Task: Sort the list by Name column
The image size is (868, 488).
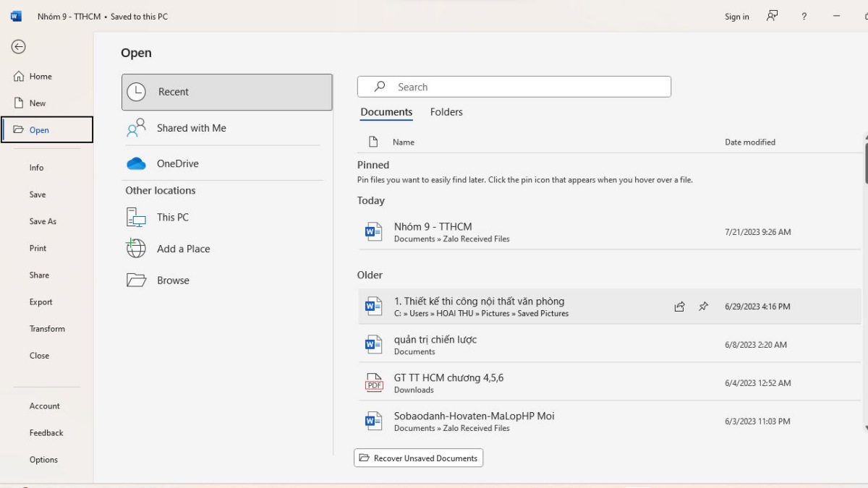Action: 403,142
